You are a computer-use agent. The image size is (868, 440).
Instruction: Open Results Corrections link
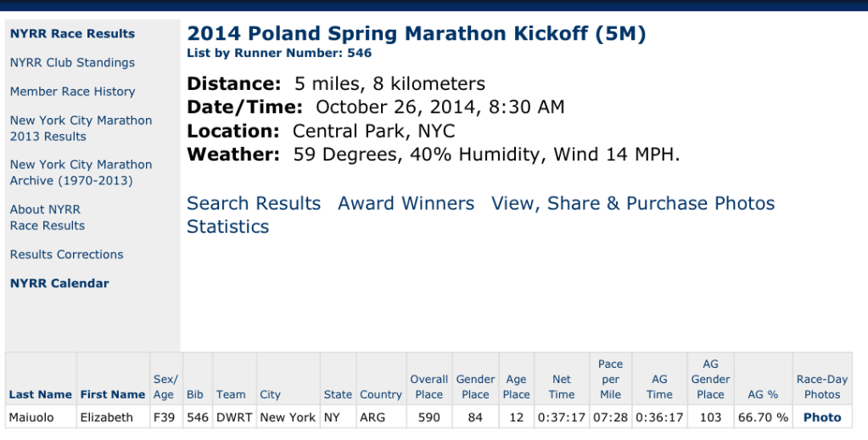pyautogui.click(x=66, y=255)
